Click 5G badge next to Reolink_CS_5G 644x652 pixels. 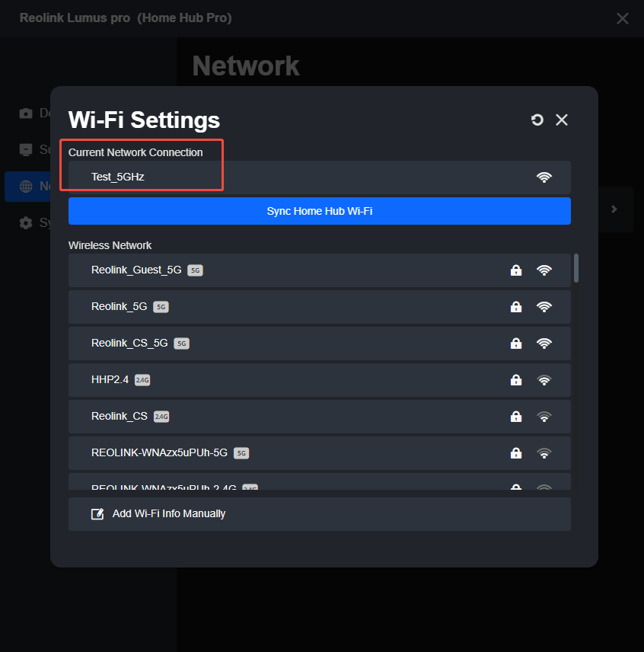[182, 344]
